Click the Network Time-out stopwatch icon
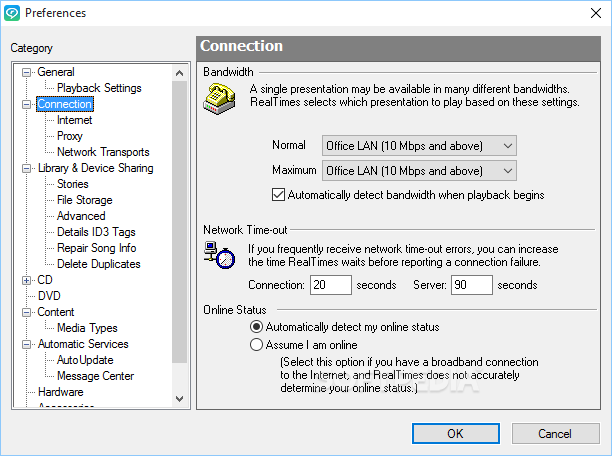Screen dimensions: 612x456 point(219,255)
